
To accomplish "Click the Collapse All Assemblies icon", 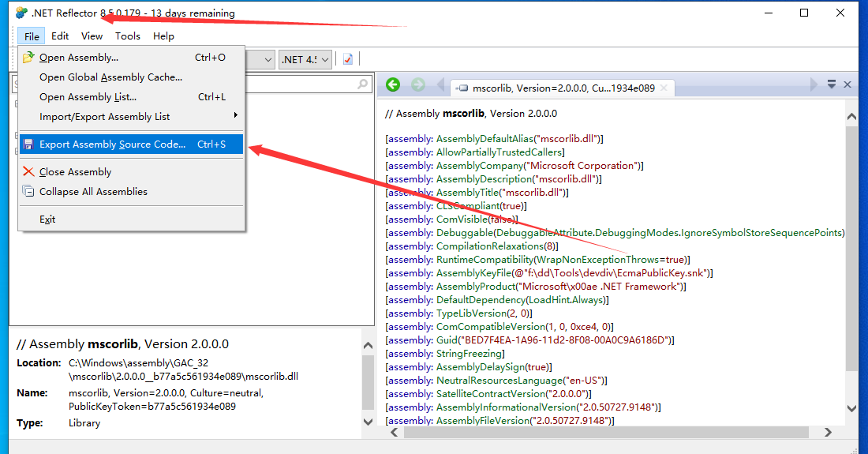I will (x=28, y=191).
